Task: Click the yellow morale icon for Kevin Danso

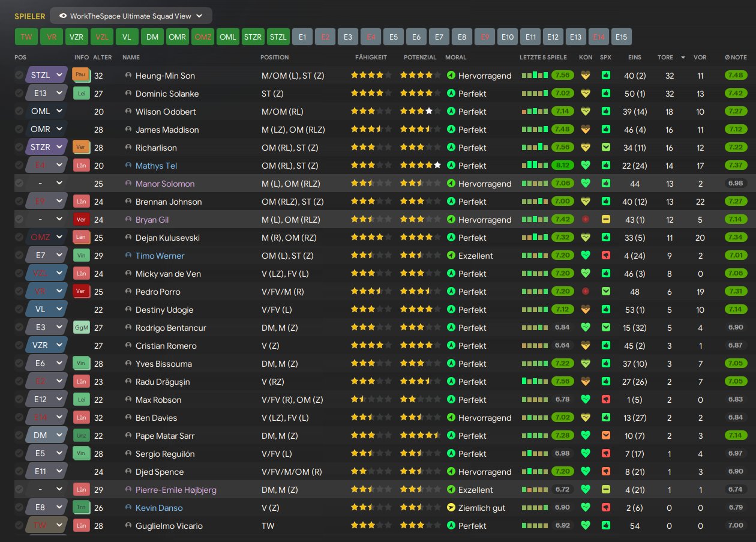Action: 451,508
